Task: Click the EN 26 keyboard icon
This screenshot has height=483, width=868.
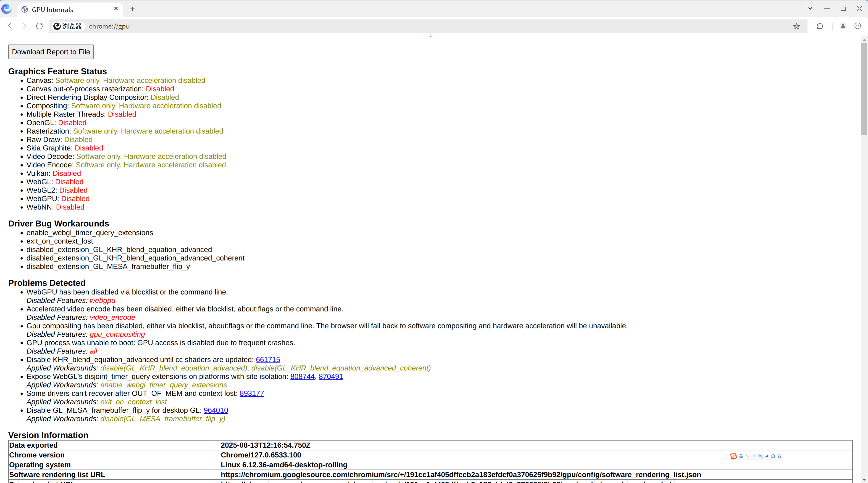Action: point(760,456)
